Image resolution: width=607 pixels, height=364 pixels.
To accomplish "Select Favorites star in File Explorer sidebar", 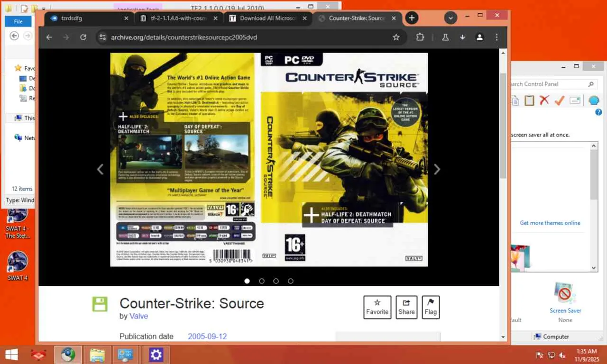I will pyautogui.click(x=18, y=68).
